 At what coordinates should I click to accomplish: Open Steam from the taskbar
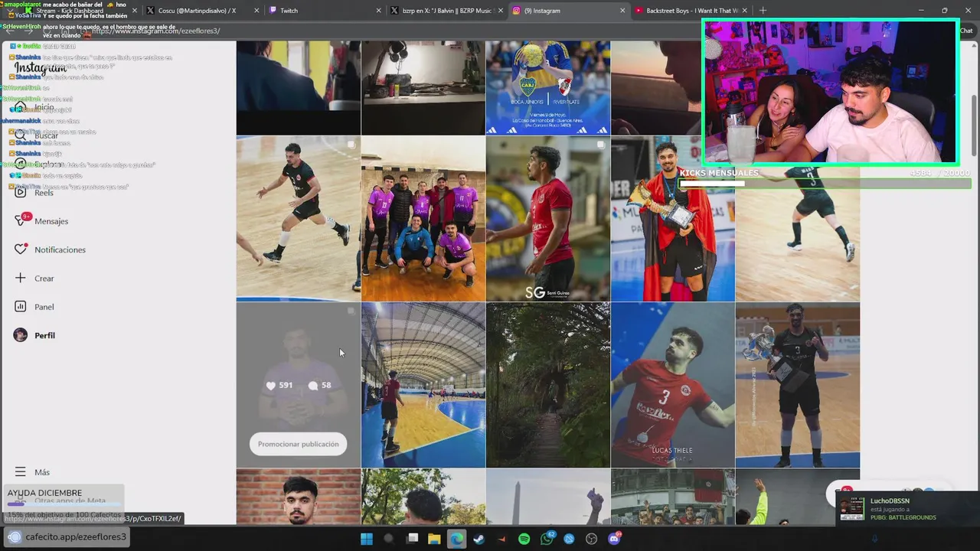pyautogui.click(x=479, y=539)
